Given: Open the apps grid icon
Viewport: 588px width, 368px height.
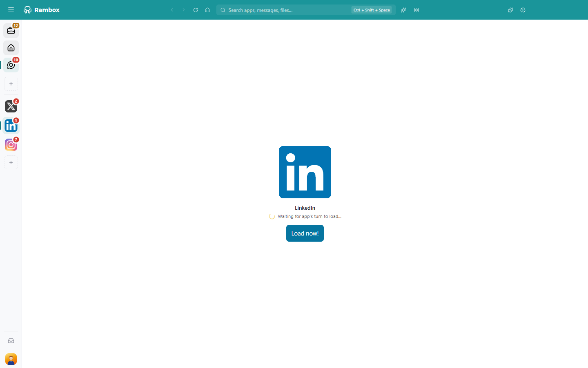Looking at the screenshot, I should pyautogui.click(x=416, y=10).
